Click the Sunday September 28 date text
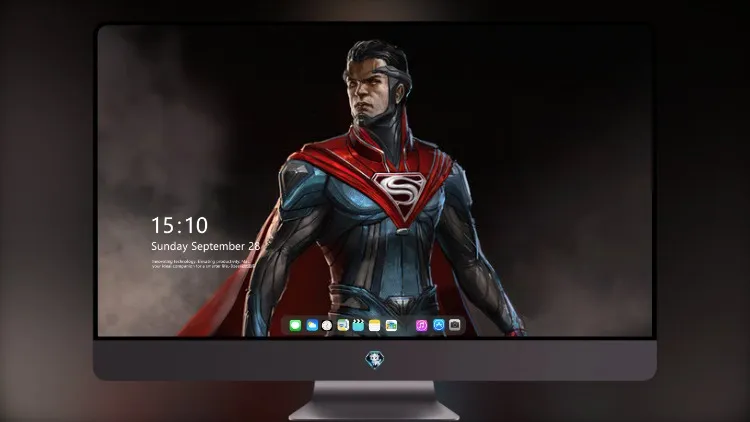 tap(206, 246)
